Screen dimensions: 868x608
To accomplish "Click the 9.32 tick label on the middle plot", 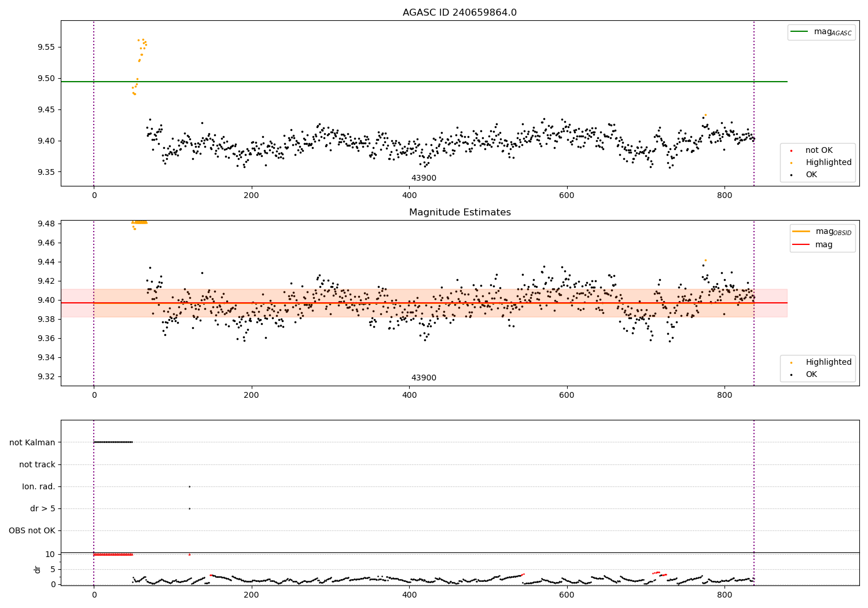I will (x=46, y=376).
